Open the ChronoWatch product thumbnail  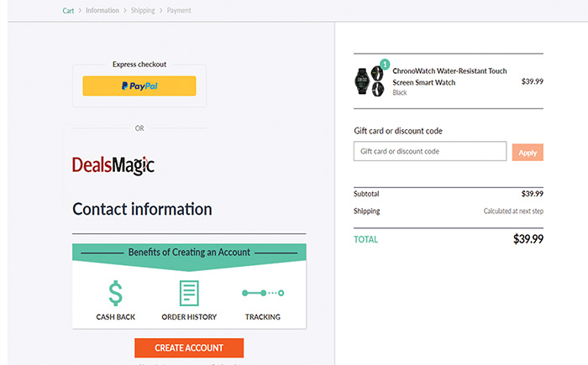tap(370, 81)
